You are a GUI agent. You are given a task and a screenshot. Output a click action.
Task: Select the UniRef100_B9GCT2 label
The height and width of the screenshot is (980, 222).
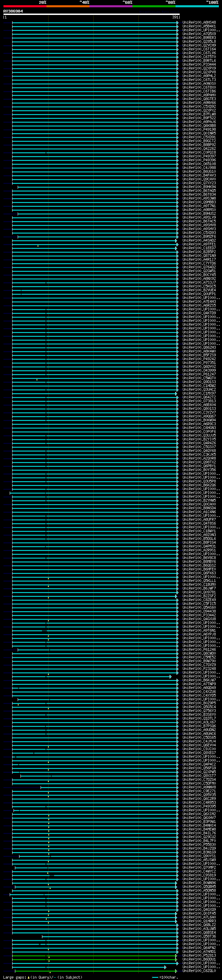[x=199, y=141]
